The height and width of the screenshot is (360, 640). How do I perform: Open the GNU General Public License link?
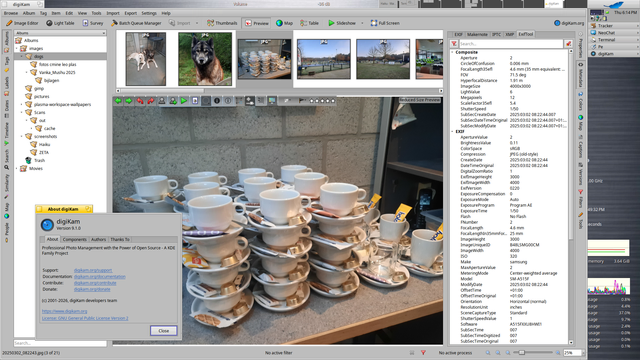(85, 318)
